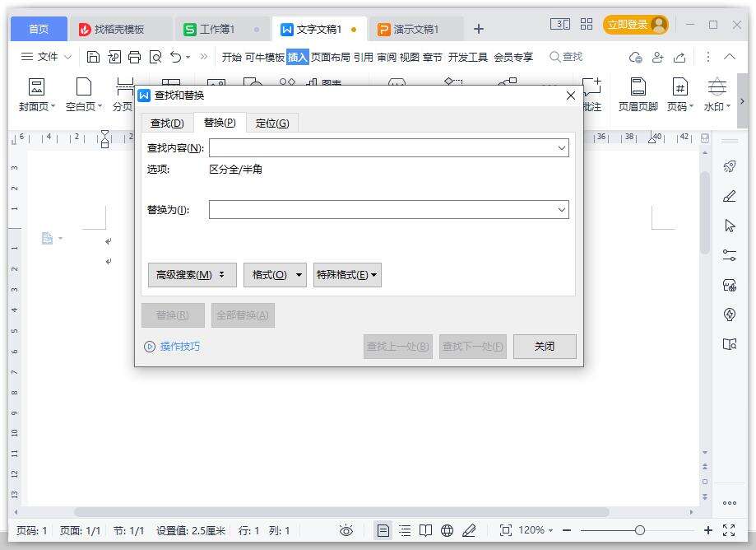Switch to outline view icon

[405, 531]
